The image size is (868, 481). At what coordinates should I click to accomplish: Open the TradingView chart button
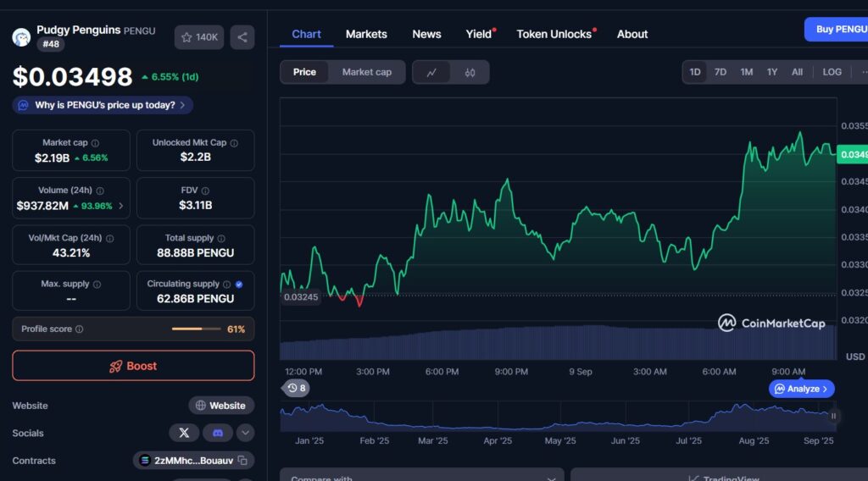point(720,475)
